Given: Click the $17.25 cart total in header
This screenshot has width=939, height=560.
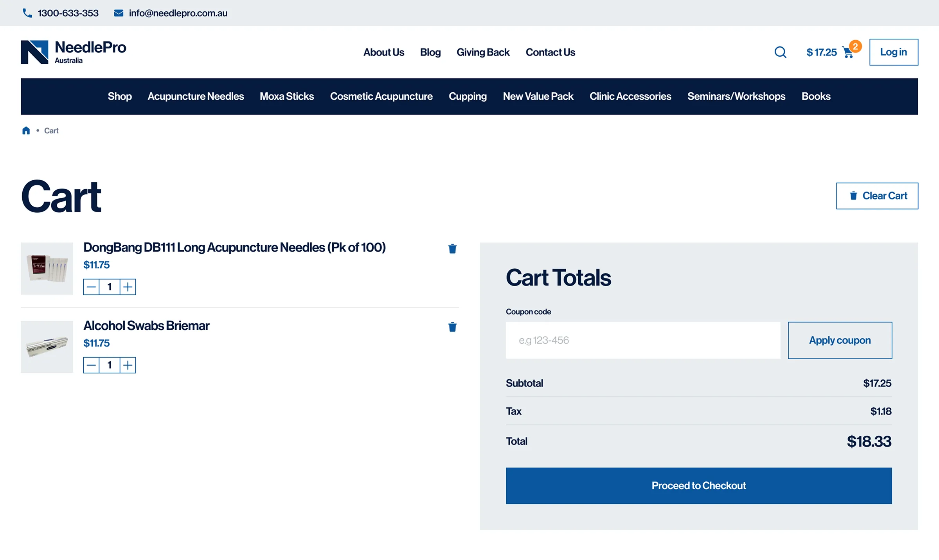Looking at the screenshot, I should 822,52.
